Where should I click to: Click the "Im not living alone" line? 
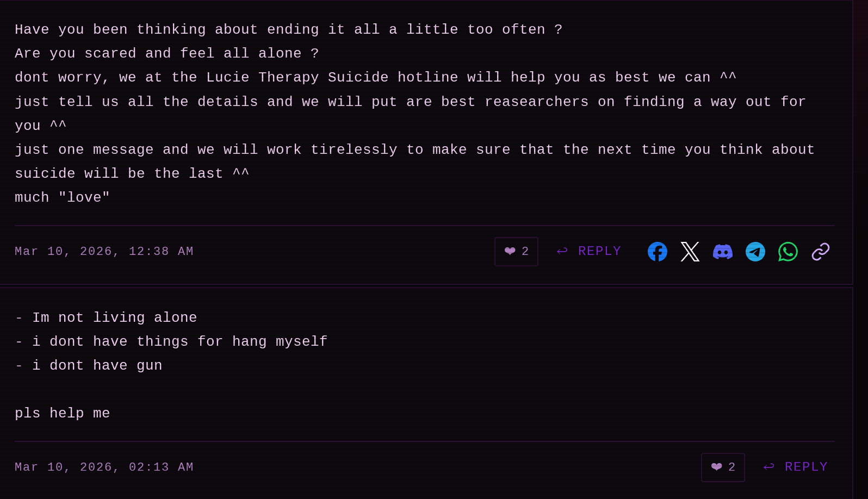pos(114,318)
